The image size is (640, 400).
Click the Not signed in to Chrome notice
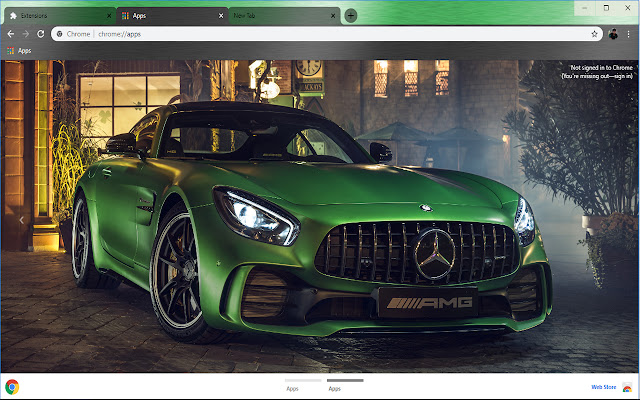pos(597,72)
